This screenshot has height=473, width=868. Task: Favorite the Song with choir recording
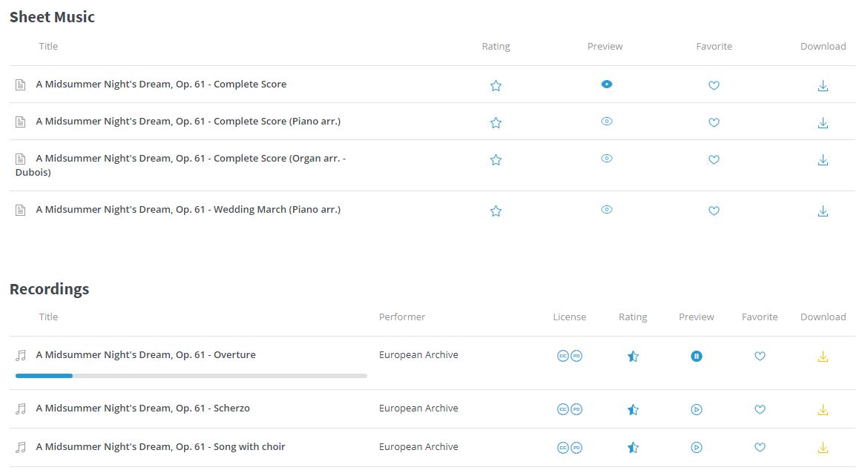tap(760, 447)
